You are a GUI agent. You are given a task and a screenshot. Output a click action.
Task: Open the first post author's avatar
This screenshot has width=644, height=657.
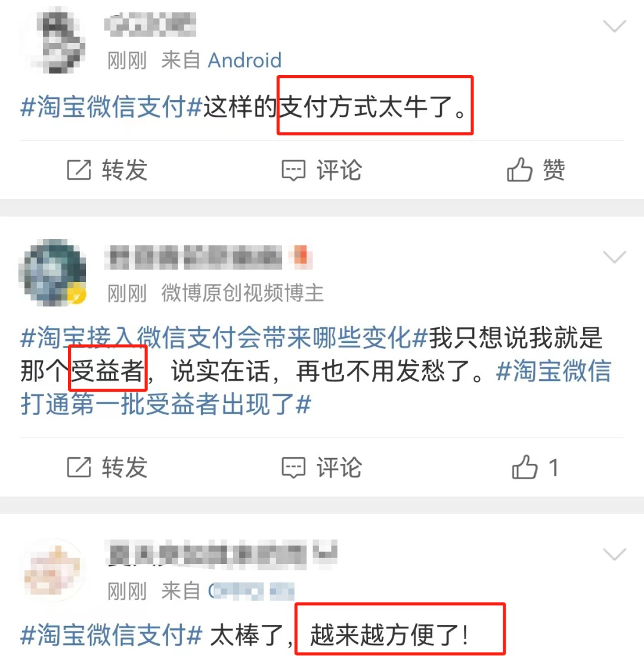pyautogui.click(x=53, y=41)
